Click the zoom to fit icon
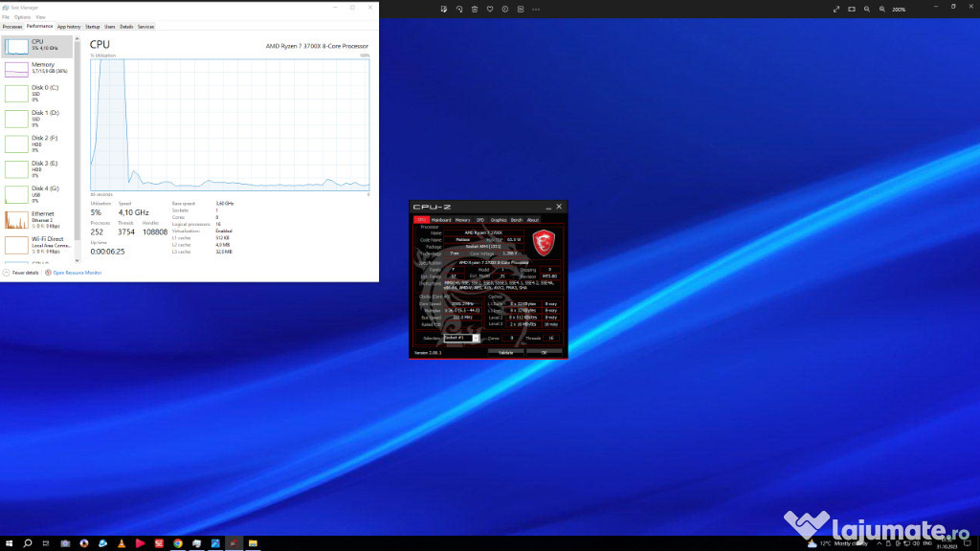Screen dimensions: 980x551 852,9
